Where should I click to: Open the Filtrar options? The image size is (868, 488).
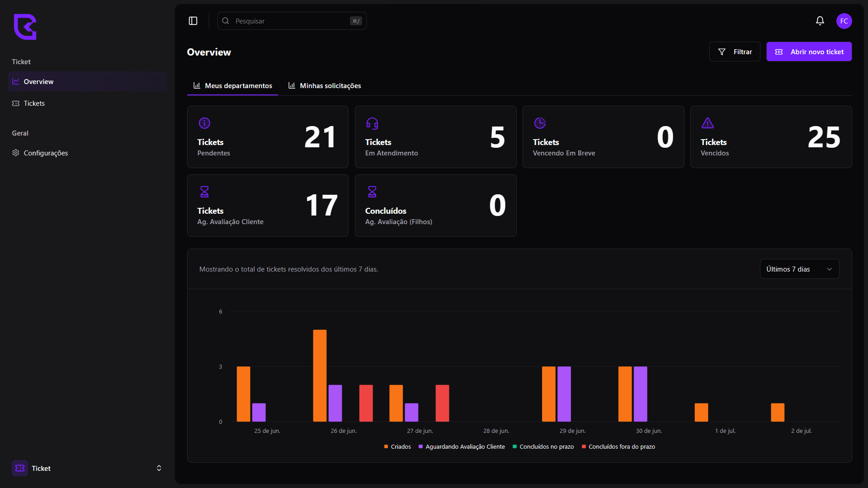point(735,52)
